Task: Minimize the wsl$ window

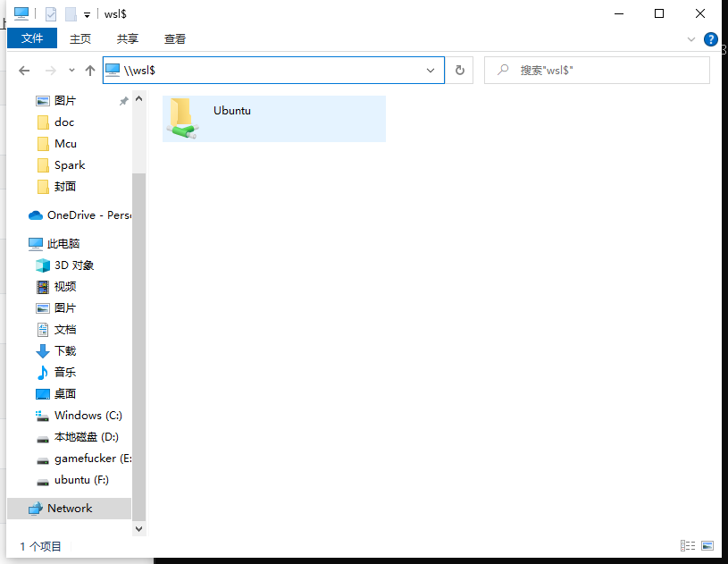Action: [x=619, y=13]
